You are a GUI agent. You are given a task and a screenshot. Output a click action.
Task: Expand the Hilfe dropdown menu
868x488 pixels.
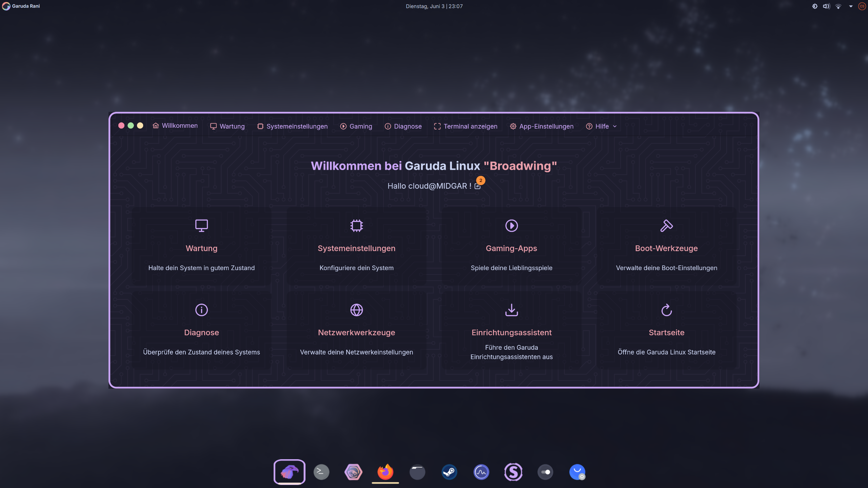point(601,126)
